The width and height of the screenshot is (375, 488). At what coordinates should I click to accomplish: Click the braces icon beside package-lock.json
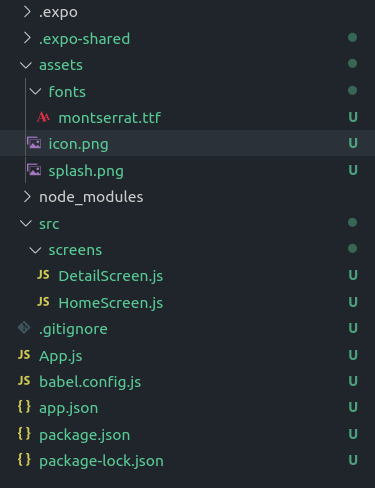point(24,460)
